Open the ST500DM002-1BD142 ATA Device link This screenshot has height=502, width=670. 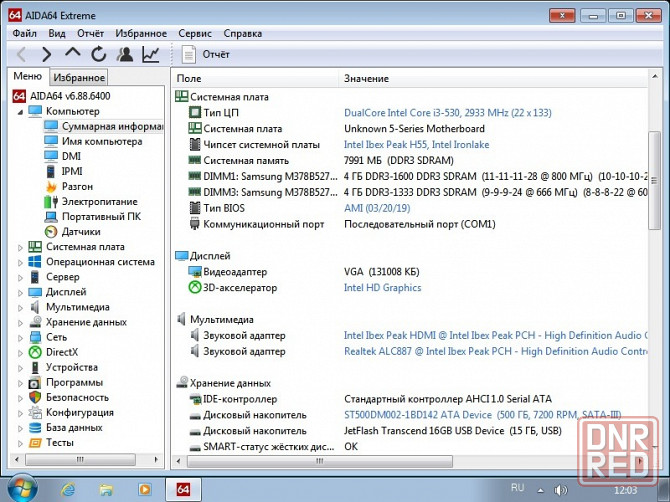coord(482,415)
